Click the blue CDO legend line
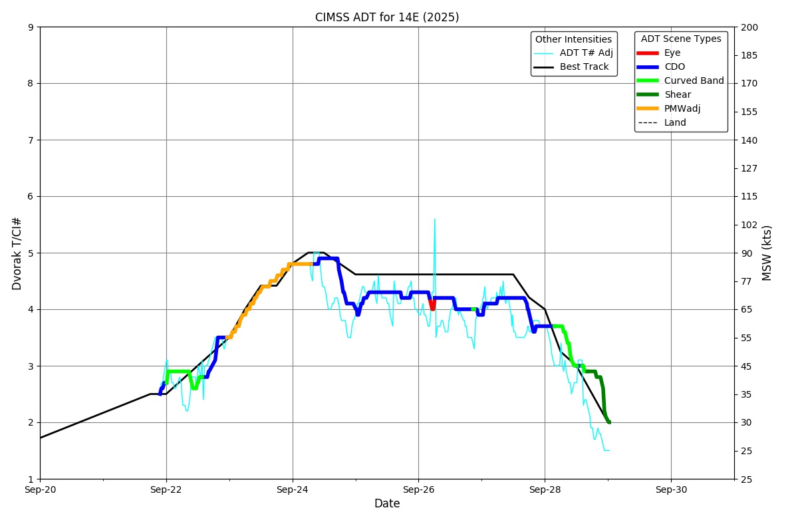798x532 pixels. click(x=647, y=67)
